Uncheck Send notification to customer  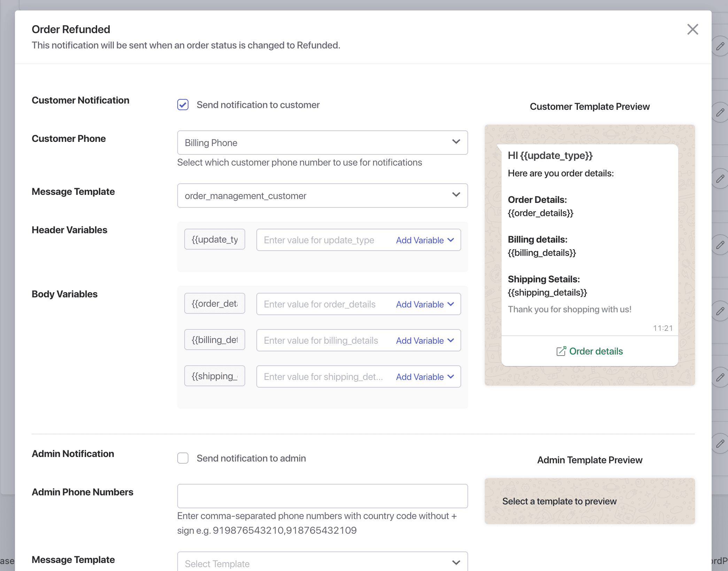click(183, 105)
